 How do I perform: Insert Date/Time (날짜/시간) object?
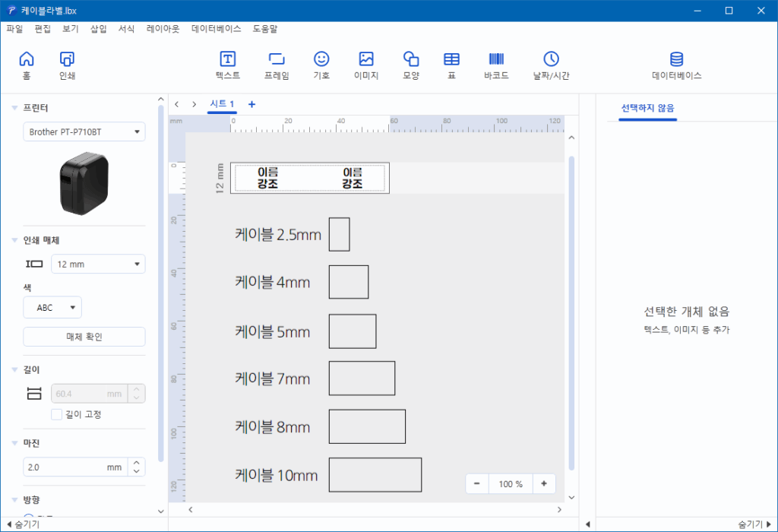551,60
